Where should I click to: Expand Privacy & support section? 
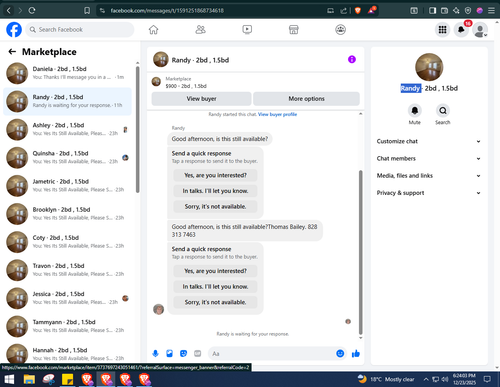coord(429,193)
